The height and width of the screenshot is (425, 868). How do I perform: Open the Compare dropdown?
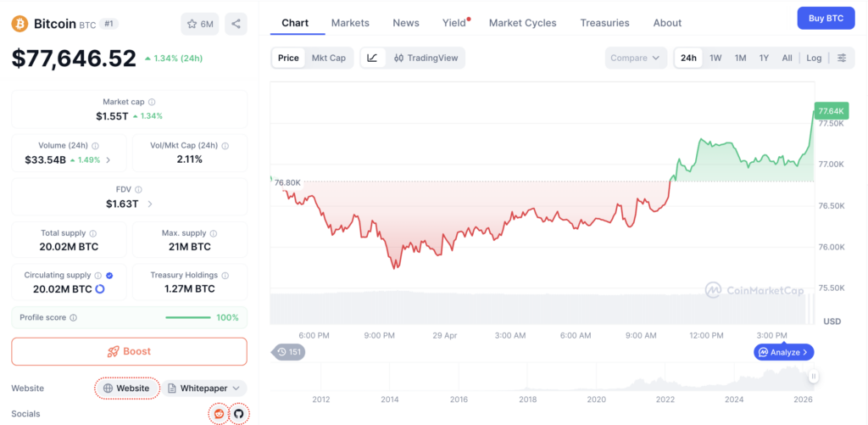coord(636,58)
